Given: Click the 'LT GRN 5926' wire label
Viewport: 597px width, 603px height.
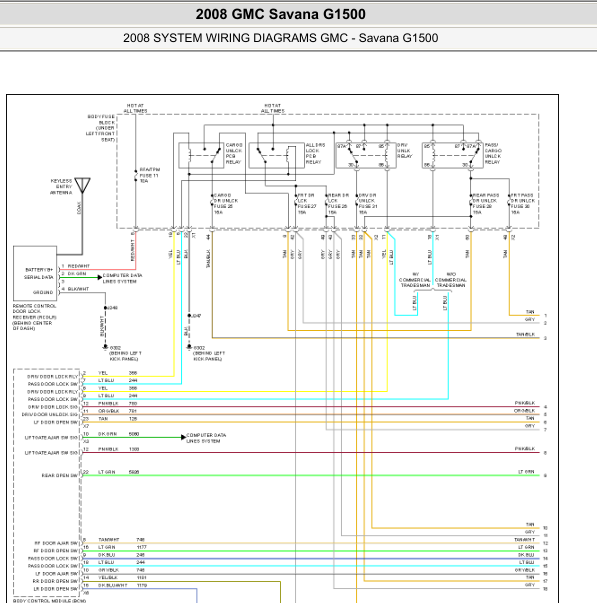Looking at the screenshot, I should click(118, 472).
